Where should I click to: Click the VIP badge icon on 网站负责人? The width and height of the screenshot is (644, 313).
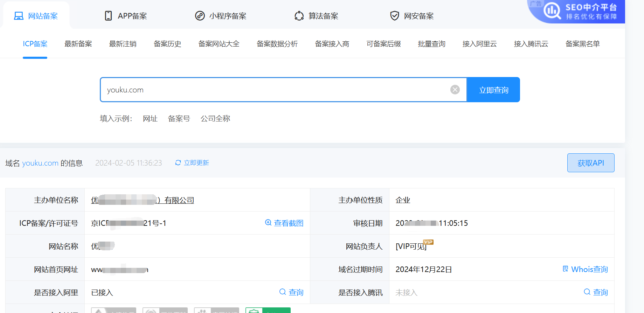click(x=428, y=242)
